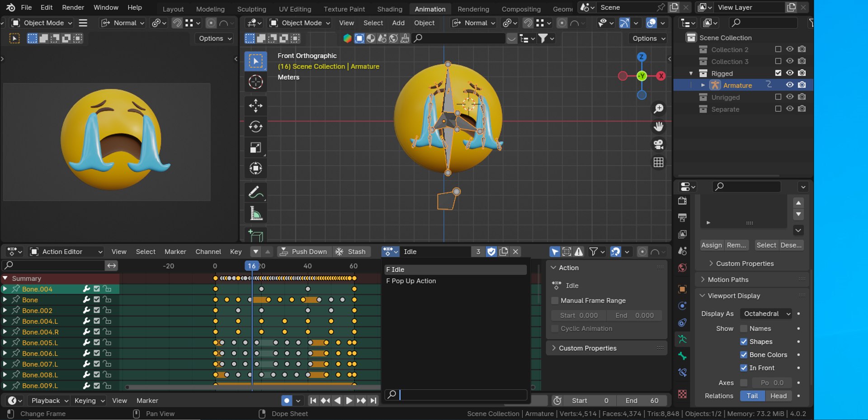Image resolution: width=868 pixels, height=420 pixels.
Task: Select the Transform tool
Action: pos(255,169)
